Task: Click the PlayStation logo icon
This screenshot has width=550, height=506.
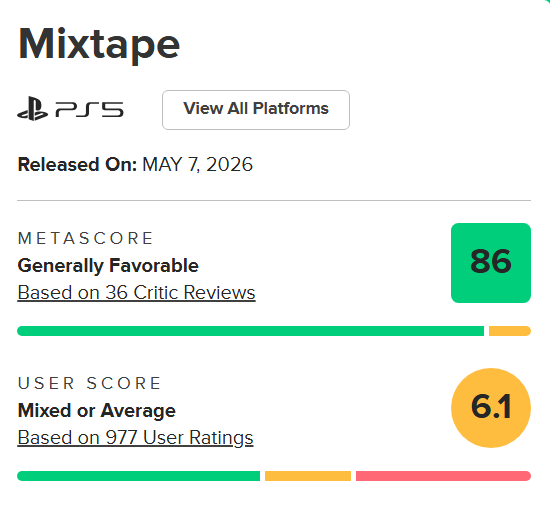Action: pos(32,109)
